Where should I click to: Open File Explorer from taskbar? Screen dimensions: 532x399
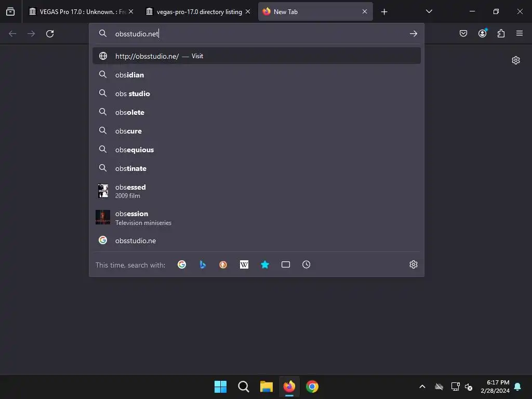(x=267, y=387)
